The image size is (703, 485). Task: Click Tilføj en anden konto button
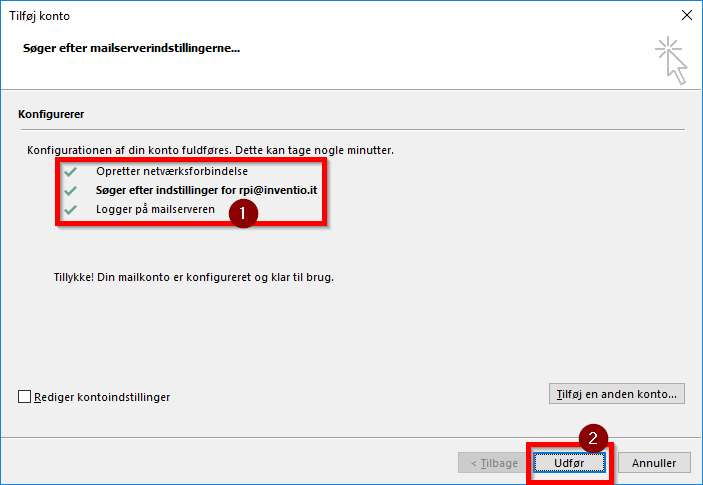click(616, 394)
